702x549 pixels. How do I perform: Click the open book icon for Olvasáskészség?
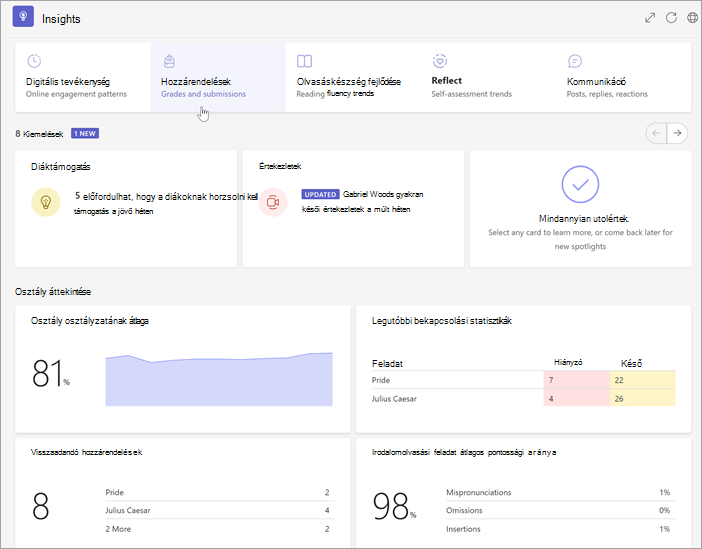click(304, 61)
